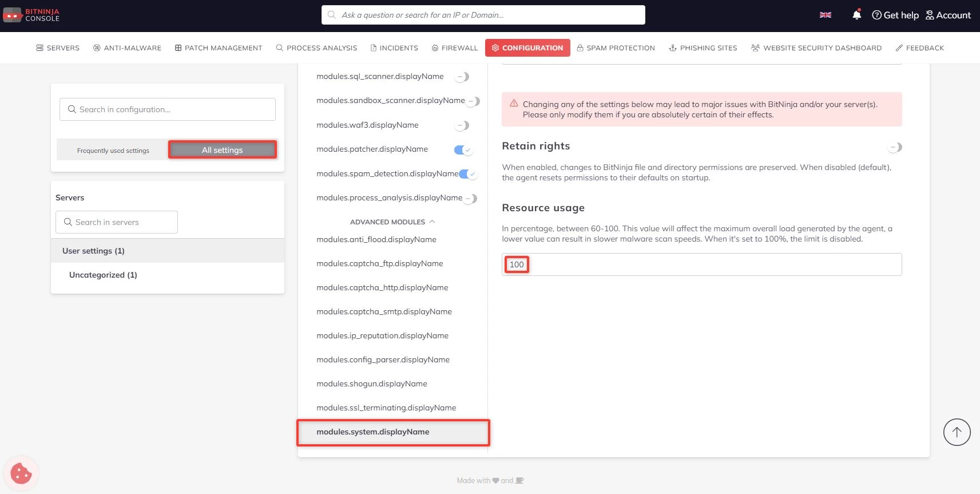980x494 pixels.
Task: Click Get help link
Action: [x=895, y=15]
